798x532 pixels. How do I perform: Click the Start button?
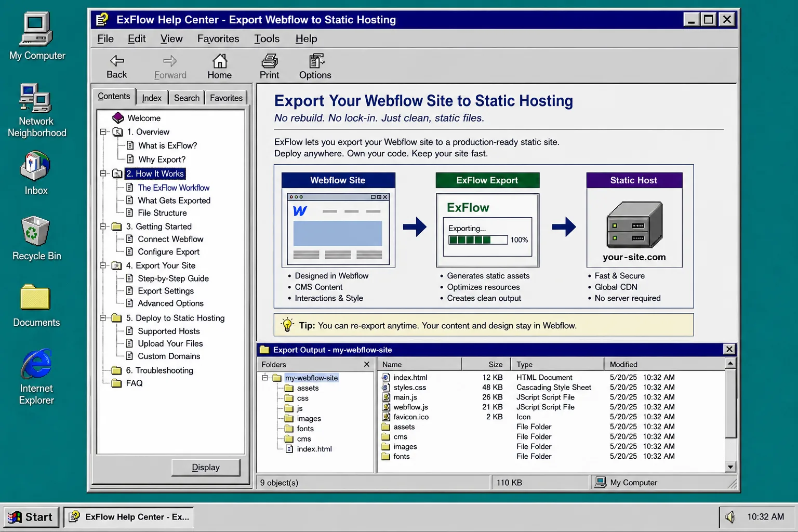[31, 517]
